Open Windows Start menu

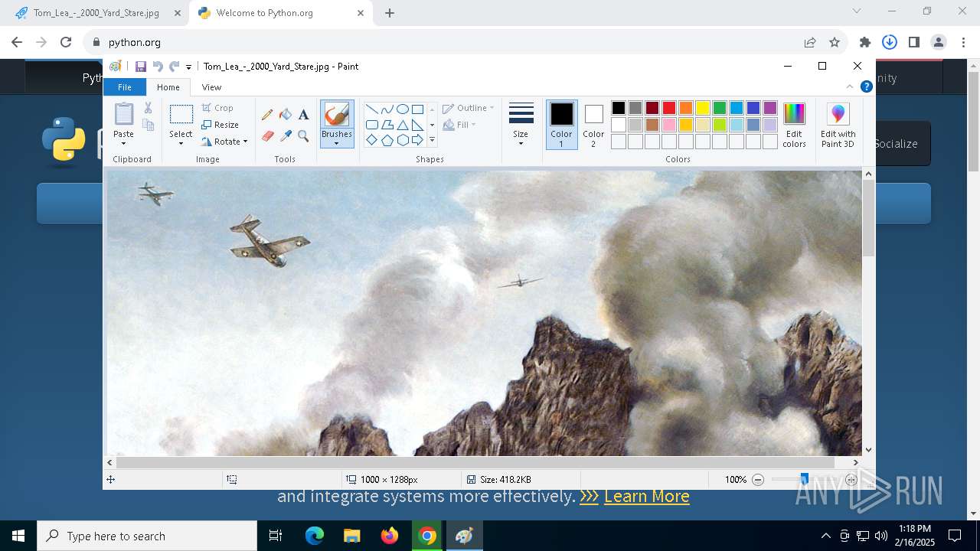pyautogui.click(x=18, y=536)
